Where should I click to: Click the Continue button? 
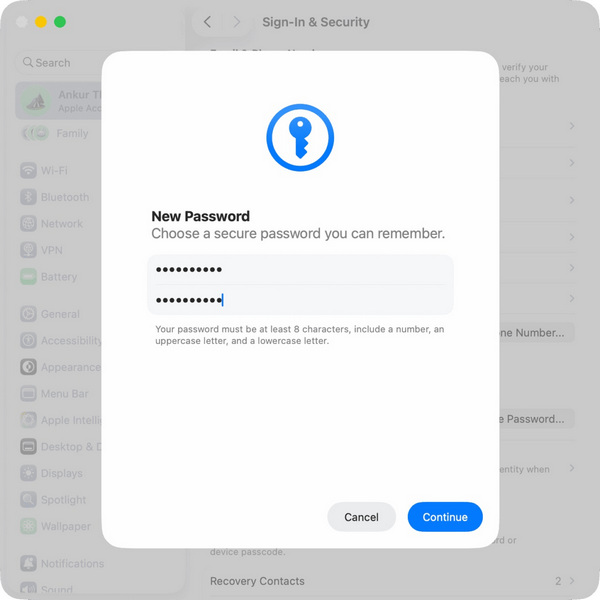445,517
